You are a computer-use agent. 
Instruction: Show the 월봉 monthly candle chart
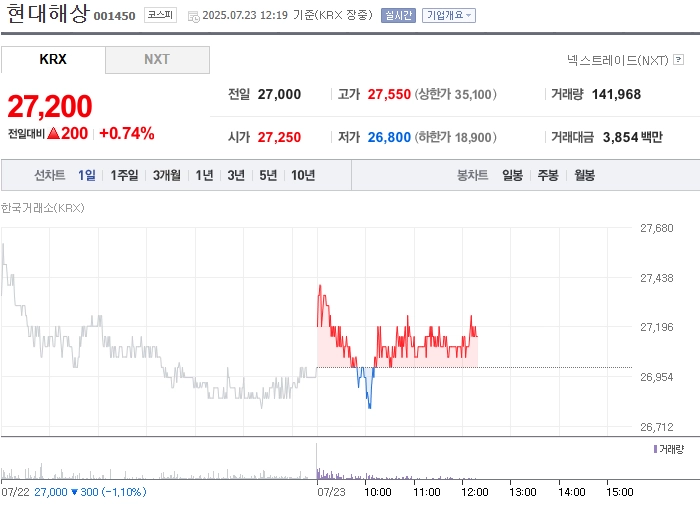coord(584,175)
